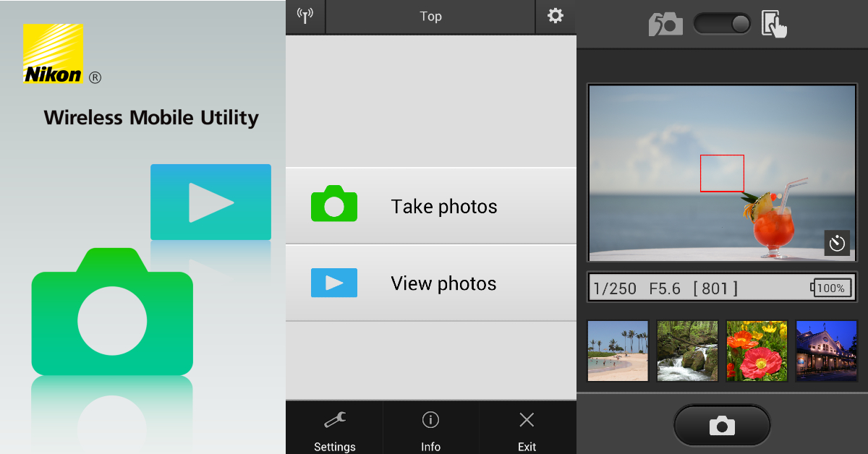Viewport: 868px width, 454px height.
Task: Tap the self-timer icon on live view
Action: click(x=838, y=243)
